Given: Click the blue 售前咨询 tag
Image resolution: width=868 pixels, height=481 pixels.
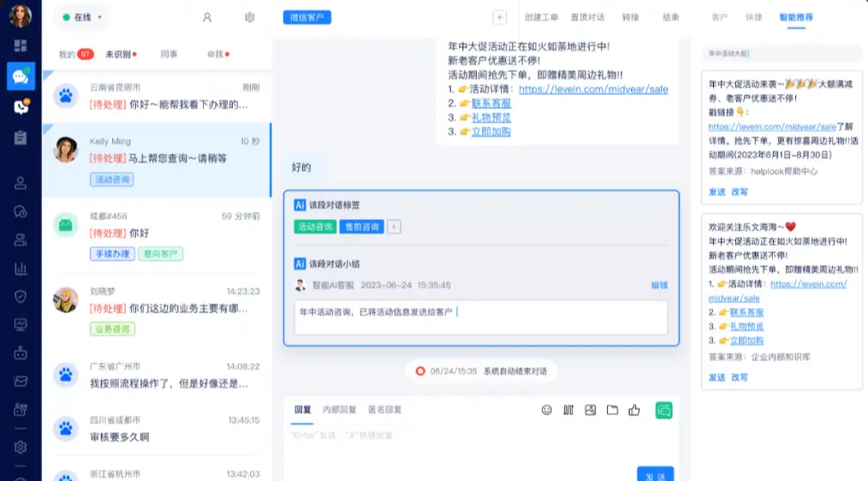Looking at the screenshot, I should pyautogui.click(x=362, y=227).
